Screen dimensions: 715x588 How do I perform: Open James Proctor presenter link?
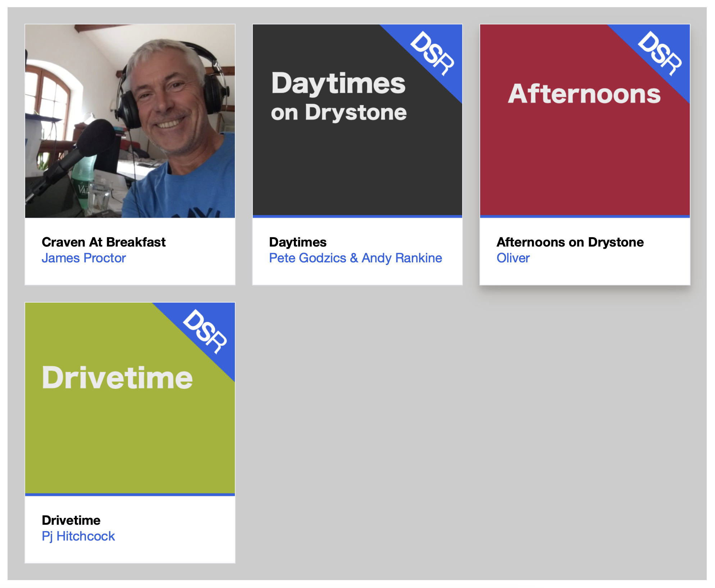click(84, 258)
